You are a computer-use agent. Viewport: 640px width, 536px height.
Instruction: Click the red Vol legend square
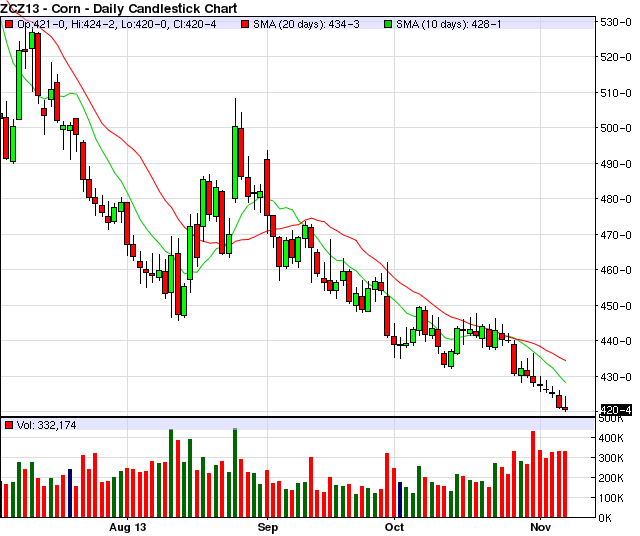point(9,425)
